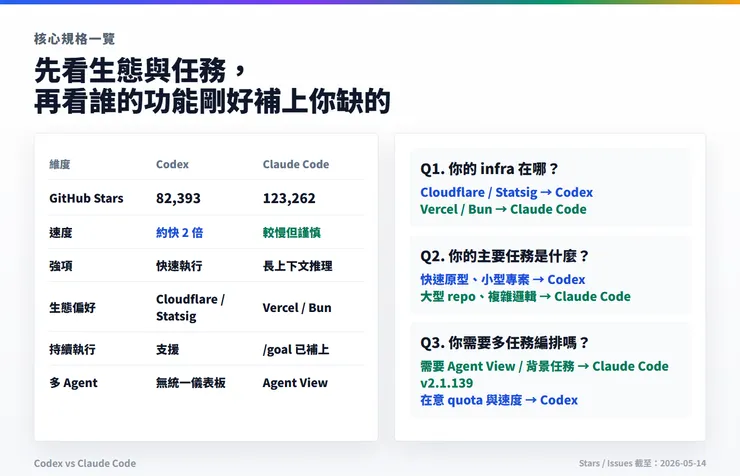Viewport: 740px width, 476px height.
Task: Click the '無統一儀表板' cell
Action: 191,383
